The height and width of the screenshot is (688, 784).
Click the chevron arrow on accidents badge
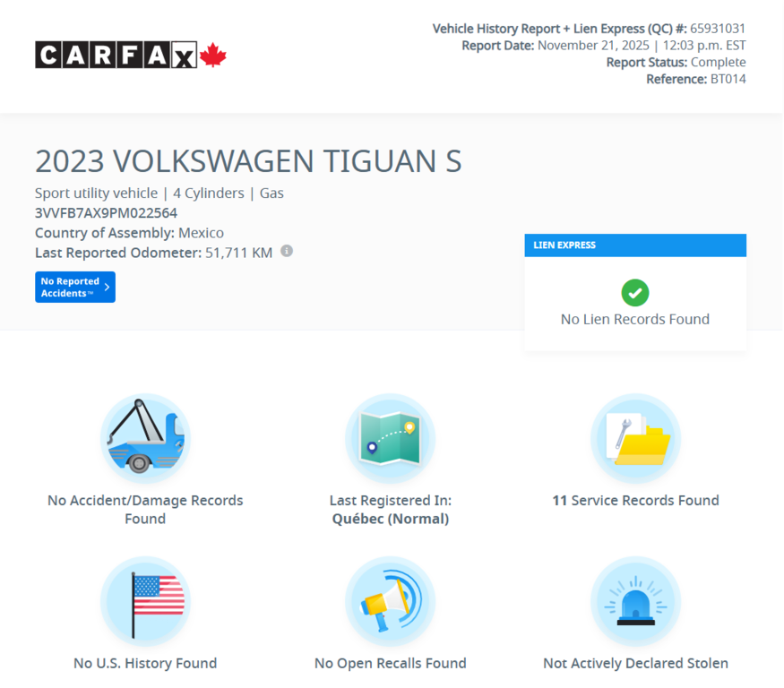108,287
